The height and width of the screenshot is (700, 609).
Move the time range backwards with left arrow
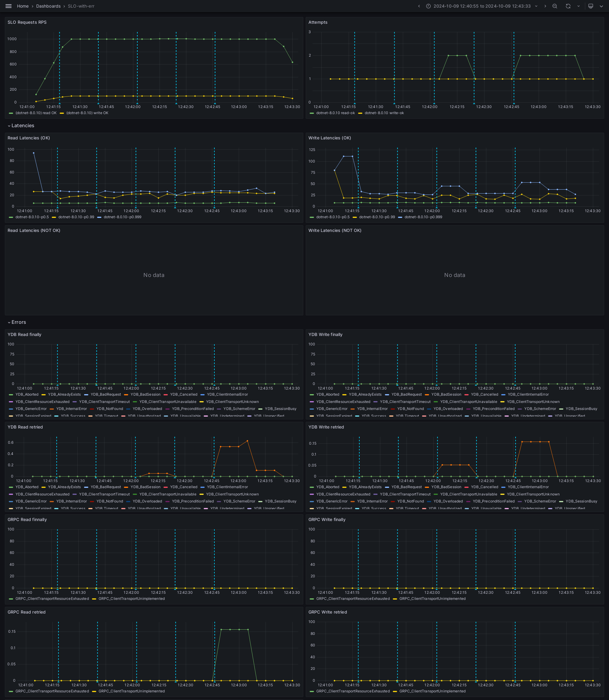pyautogui.click(x=419, y=6)
